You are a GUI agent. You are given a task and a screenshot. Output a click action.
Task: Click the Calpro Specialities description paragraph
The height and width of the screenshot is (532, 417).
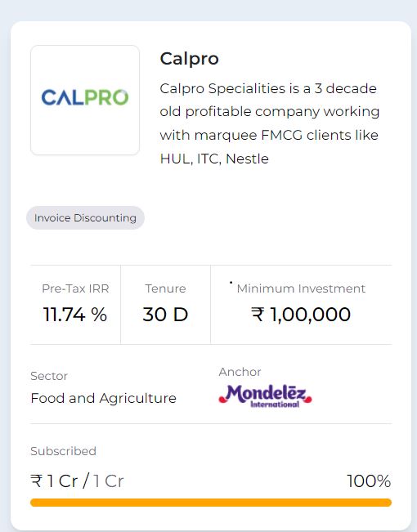click(270, 123)
